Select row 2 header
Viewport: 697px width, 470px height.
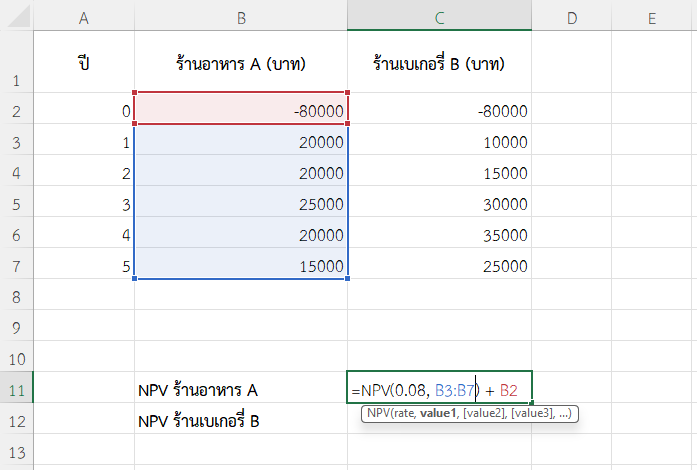pyautogui.click(x=16, y=108)
